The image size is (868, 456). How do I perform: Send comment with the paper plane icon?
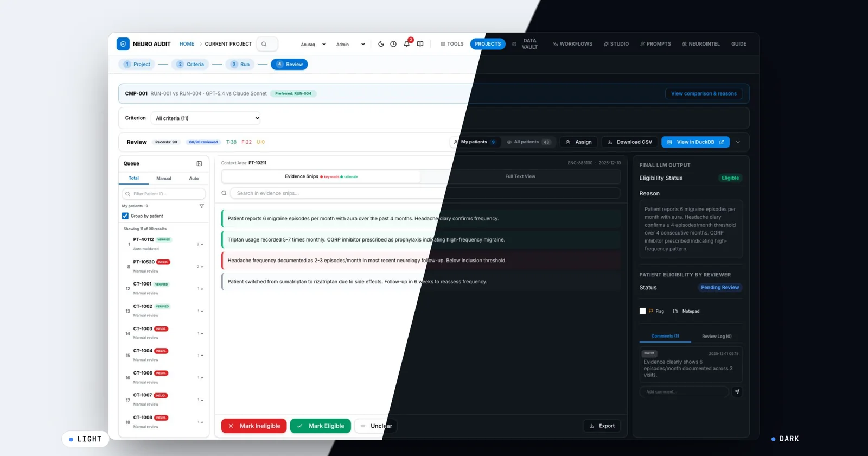[737, 391]
